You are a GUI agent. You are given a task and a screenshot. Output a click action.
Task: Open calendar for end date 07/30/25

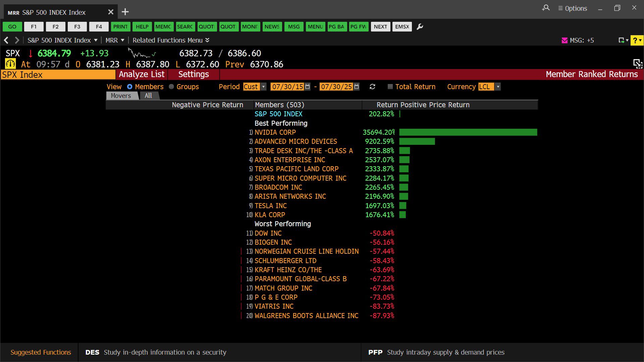(357, 86)
